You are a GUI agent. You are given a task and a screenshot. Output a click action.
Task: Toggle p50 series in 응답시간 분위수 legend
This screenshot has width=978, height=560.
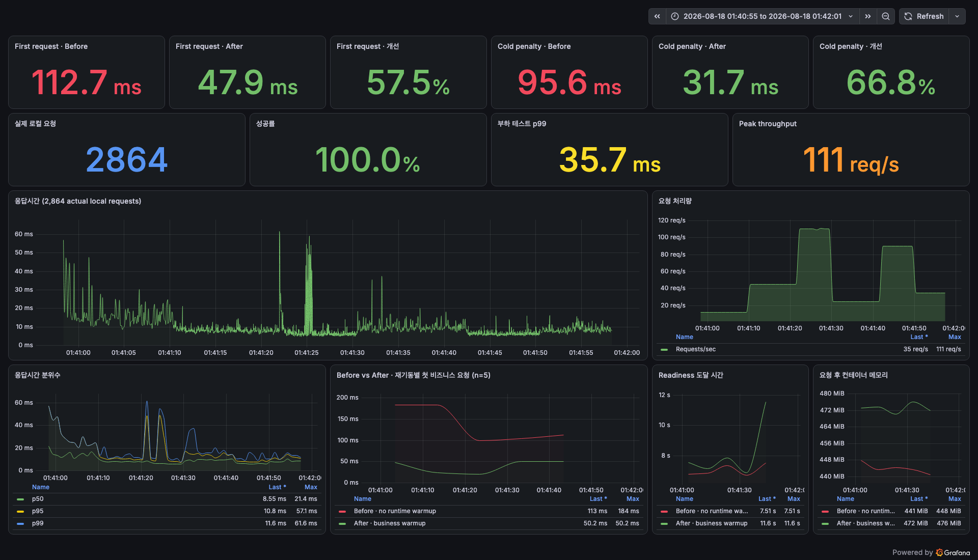click(38, 499)
